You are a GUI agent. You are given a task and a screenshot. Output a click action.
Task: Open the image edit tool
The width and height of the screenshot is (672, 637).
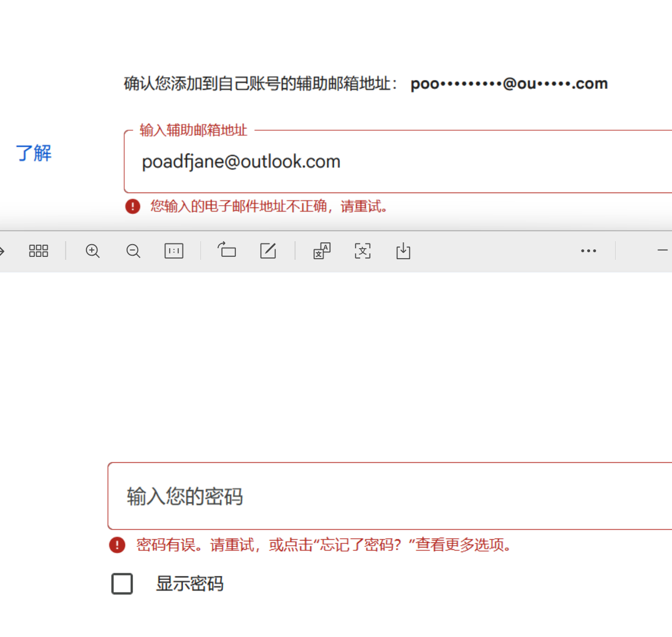(268, 251)
